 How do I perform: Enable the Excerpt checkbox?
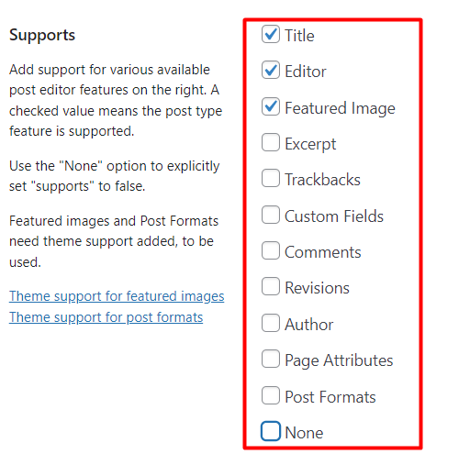coord(271,142)
